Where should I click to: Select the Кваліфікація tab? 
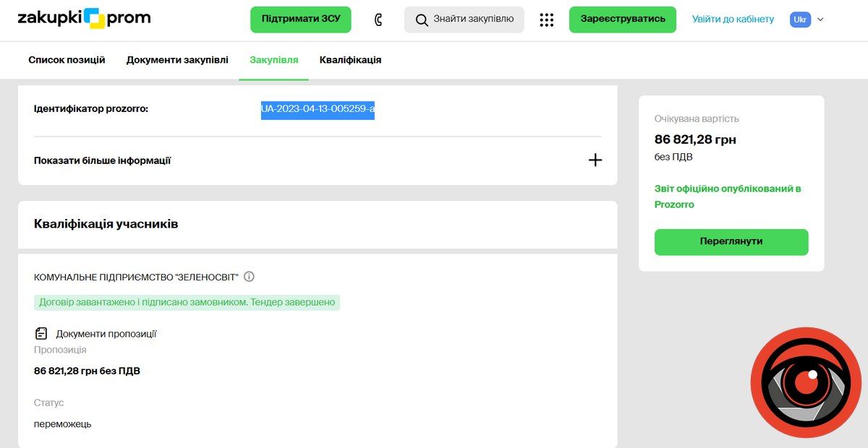(x=350, y=60)
